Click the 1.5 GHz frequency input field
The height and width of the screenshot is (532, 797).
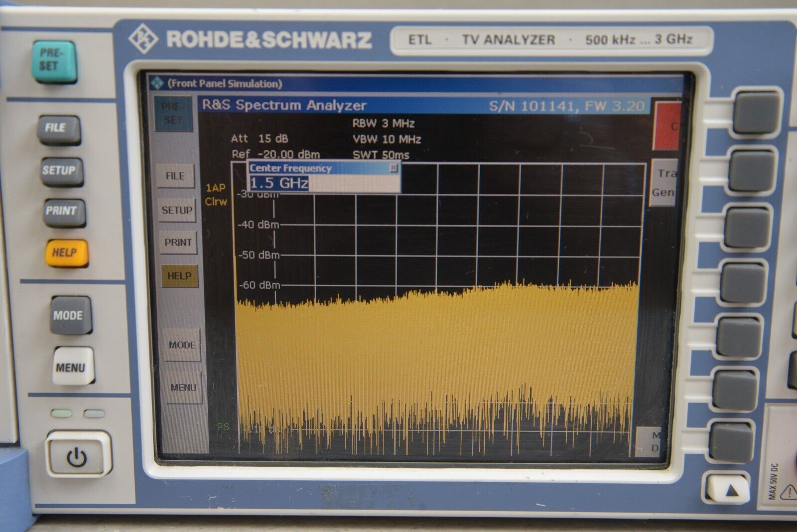coord(324,183)
